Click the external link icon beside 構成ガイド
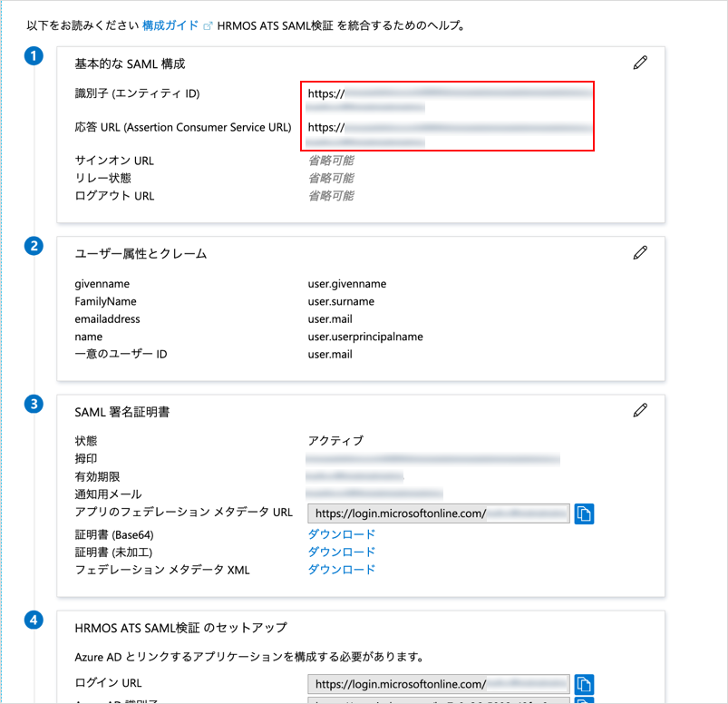The width and height of the screenshot is (728, 704). (208, 26)
